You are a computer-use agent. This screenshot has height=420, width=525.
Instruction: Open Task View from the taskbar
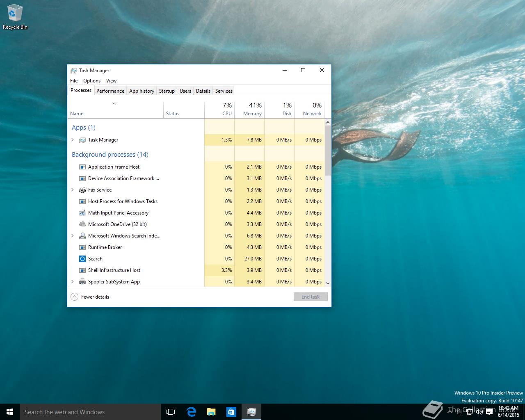coord(171,412)
